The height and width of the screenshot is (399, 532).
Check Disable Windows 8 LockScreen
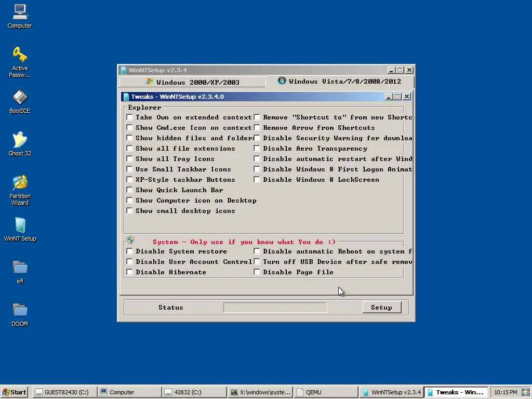257,179
